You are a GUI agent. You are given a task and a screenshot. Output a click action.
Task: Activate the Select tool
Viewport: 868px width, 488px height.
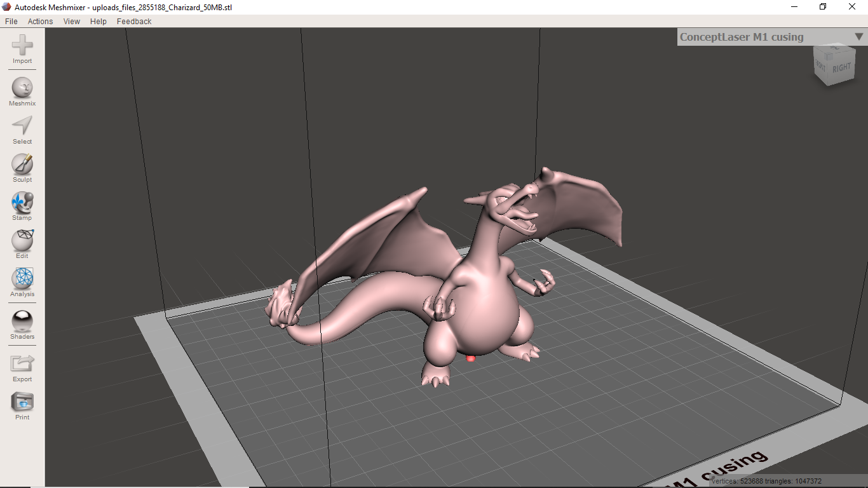(22, 126)
